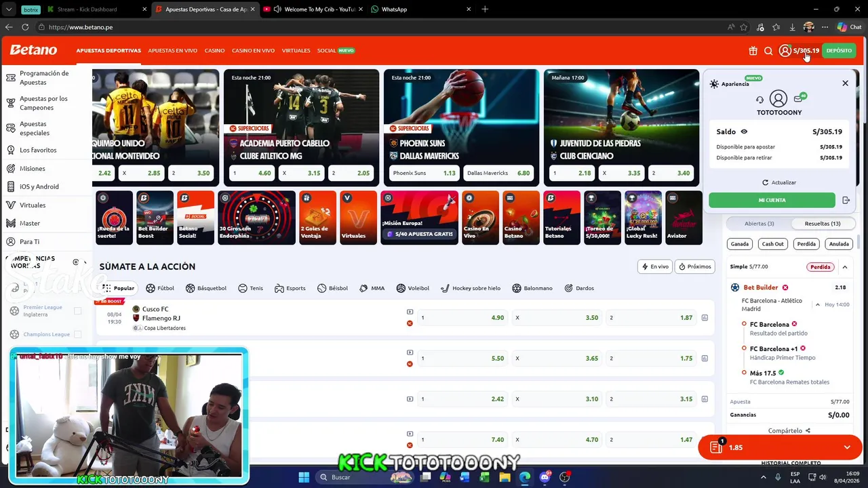This screenshot has height=488, width=868.
Task: Select Béisbol sport filter
Action: (332, 288)
